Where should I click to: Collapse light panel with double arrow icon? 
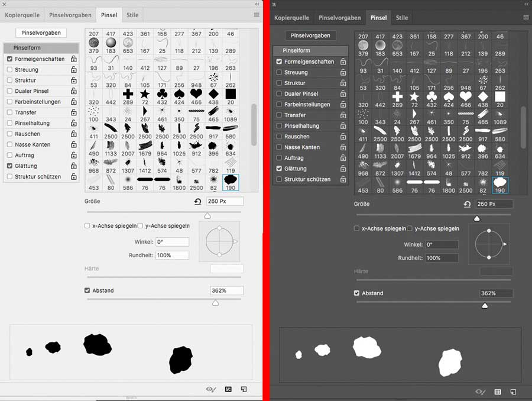click(257, 4)
